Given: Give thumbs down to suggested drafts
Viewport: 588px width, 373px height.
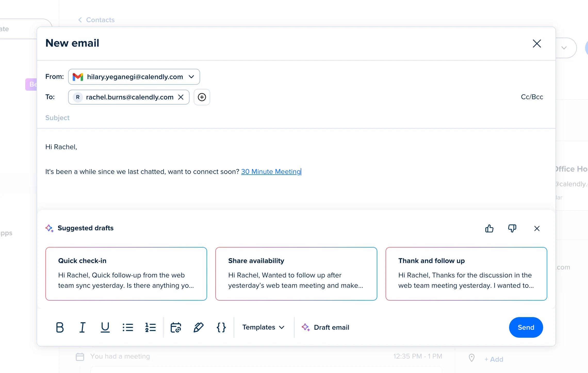Looking at the screenshot, I should click(x=512, y=228).
